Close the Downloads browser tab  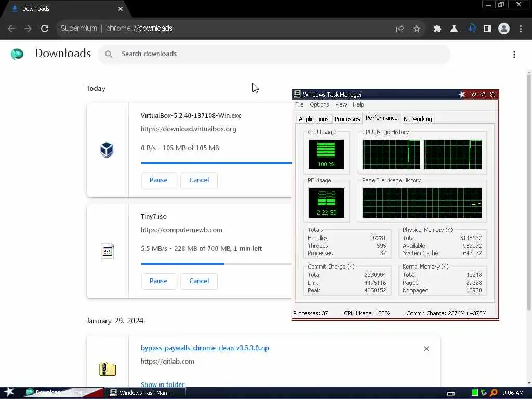(x=121, y=9)
